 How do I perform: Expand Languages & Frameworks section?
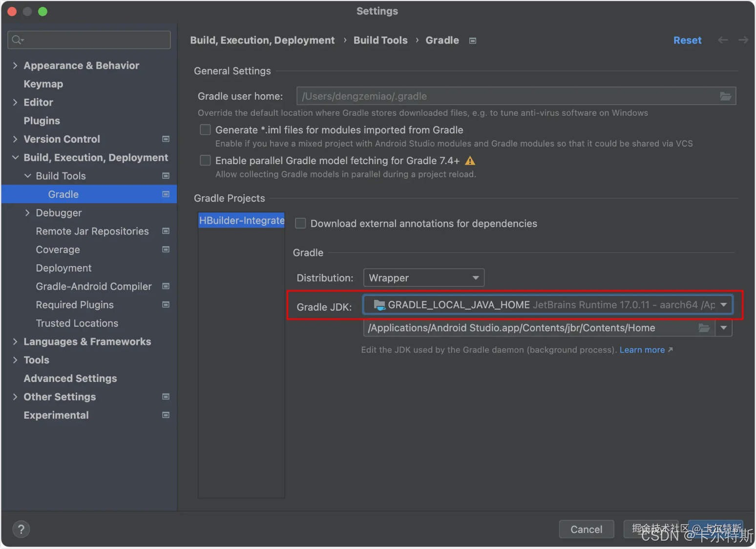point(15,341)
